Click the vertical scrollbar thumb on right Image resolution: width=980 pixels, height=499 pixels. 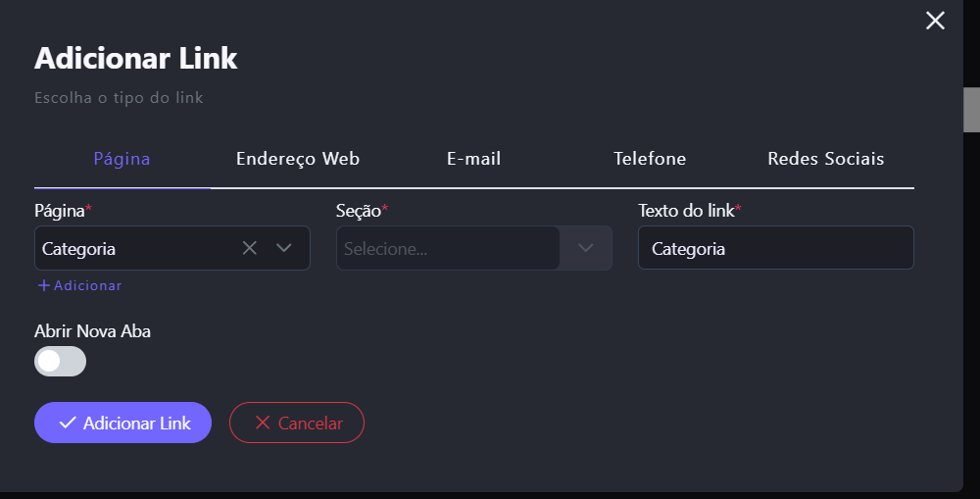click(x=971, y=109)
